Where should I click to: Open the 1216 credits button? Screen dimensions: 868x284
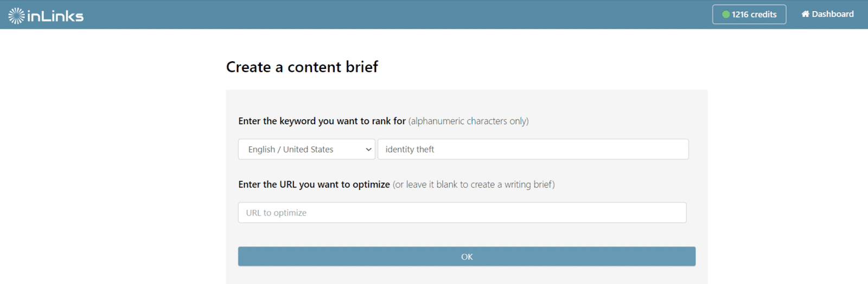tap(749, 15)
